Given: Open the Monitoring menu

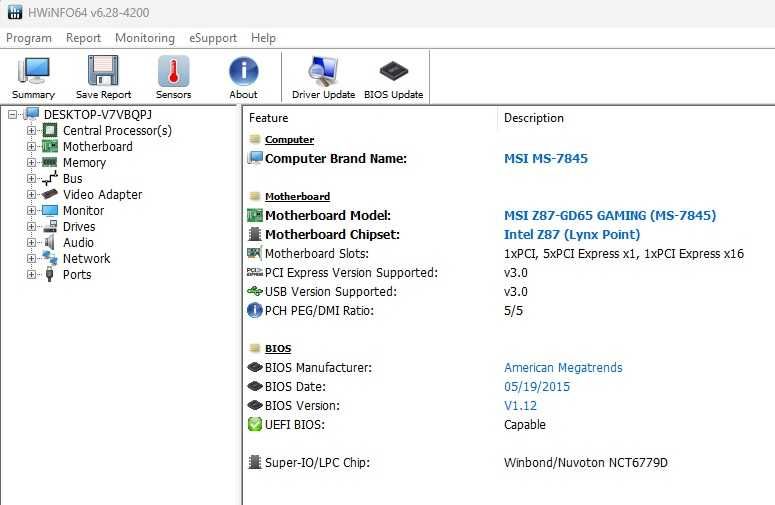Looking at the screenshot, I should (x=145, y=38).
